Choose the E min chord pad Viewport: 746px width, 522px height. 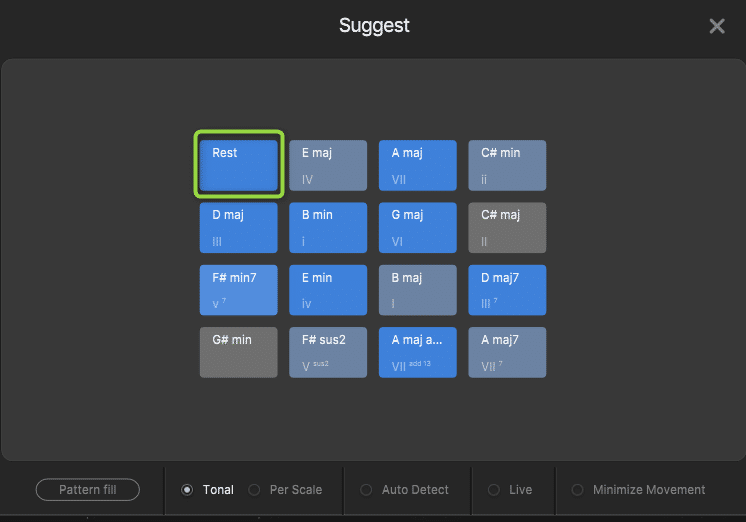tap(328, 290)
